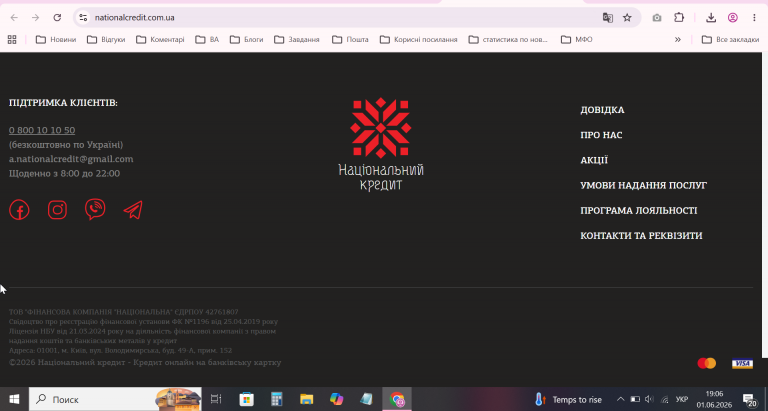Click the Visa payment logo

tap(743, 363)
